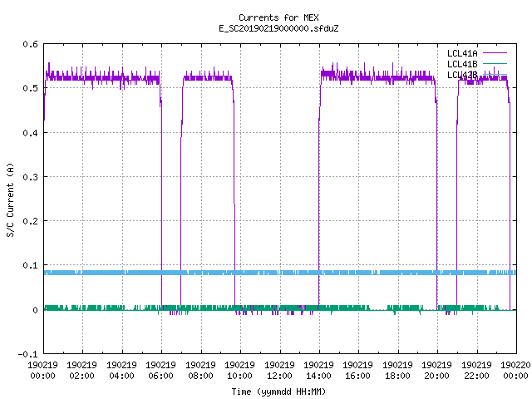Click the x-axis tick 190219 06:00
This screenshot has height=399, width=532.
160,370
